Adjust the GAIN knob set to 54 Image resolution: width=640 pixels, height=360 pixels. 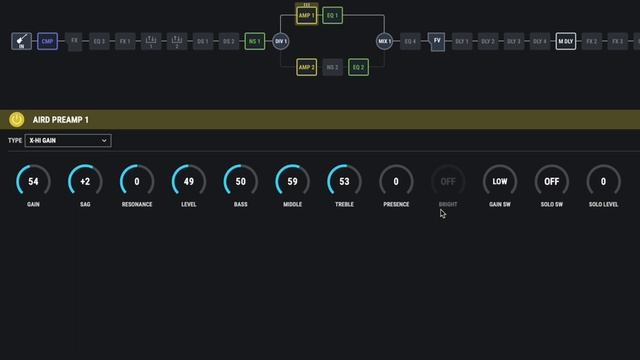tap(33, 181)
